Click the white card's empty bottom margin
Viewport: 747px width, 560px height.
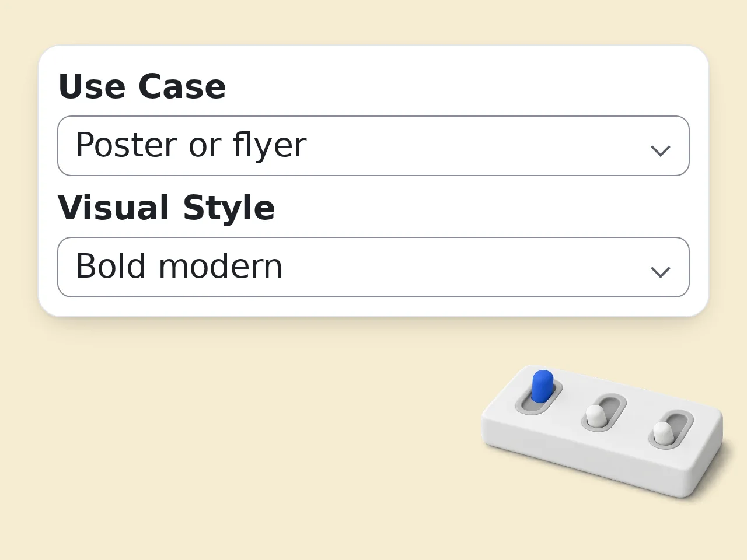(x=373, y=307)
